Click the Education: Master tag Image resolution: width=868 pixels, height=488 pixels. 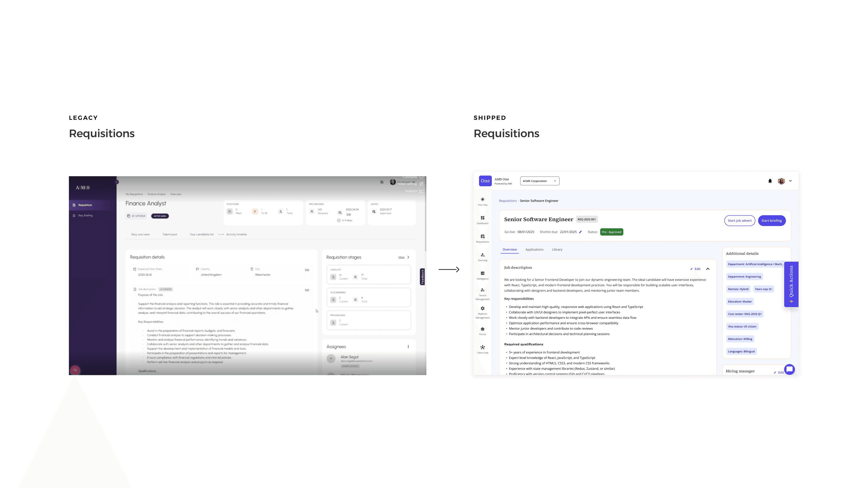click(x=740, y=301)
